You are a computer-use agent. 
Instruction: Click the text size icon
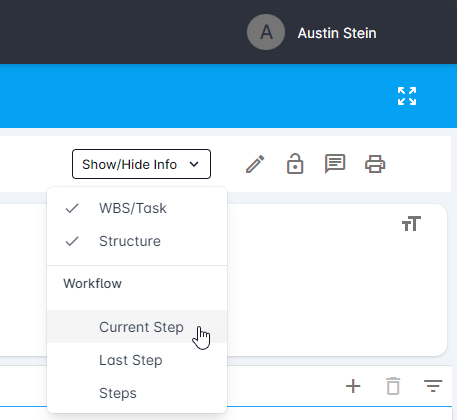[411, 223]
